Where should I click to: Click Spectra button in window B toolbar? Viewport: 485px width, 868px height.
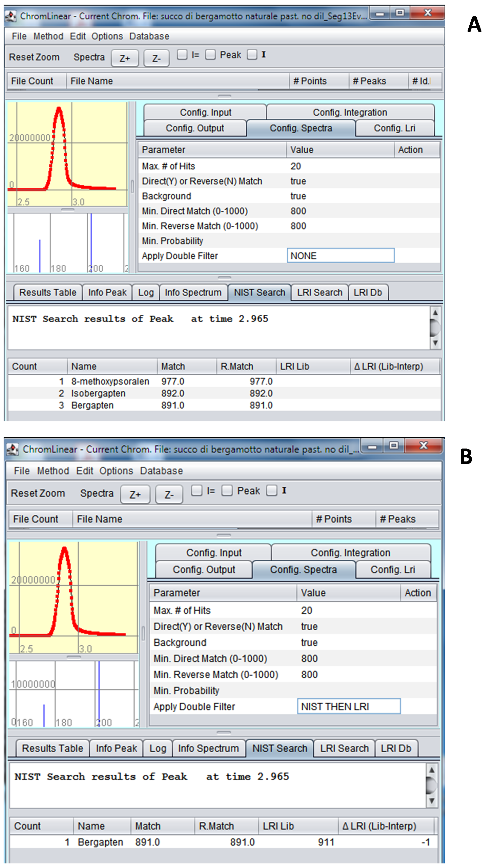coord(97,493)
